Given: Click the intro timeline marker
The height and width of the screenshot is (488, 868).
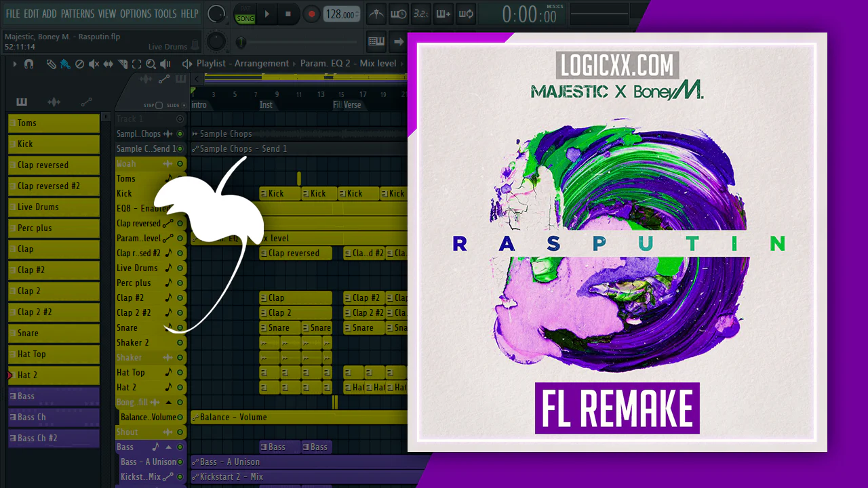Looking at the screenshot, I should [x=199, y=105].
